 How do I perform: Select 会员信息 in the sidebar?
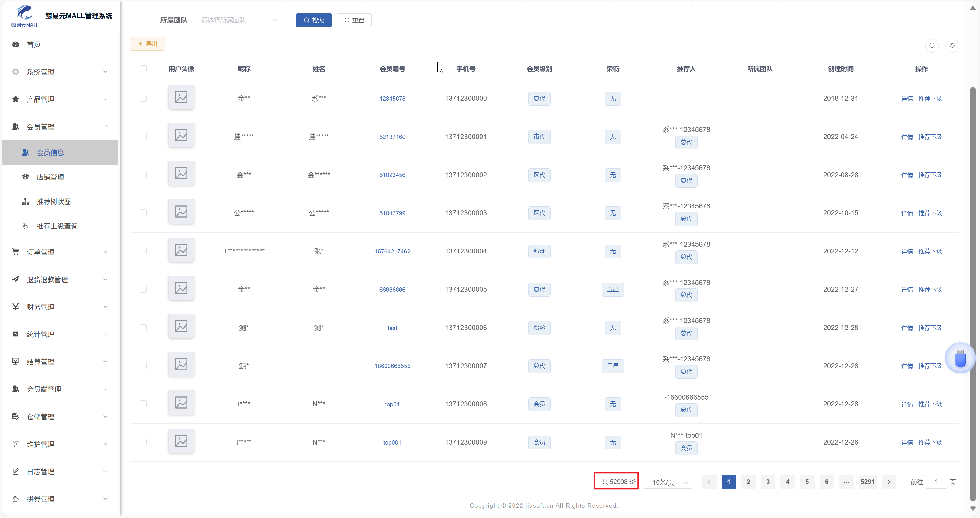50,152
